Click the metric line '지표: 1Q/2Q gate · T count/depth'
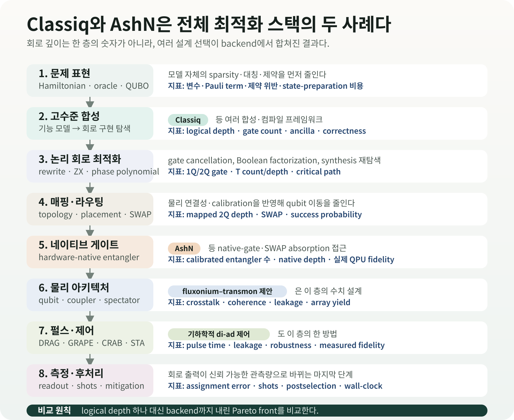This screenshot has height=420, width=514. [x=254, y=172]
